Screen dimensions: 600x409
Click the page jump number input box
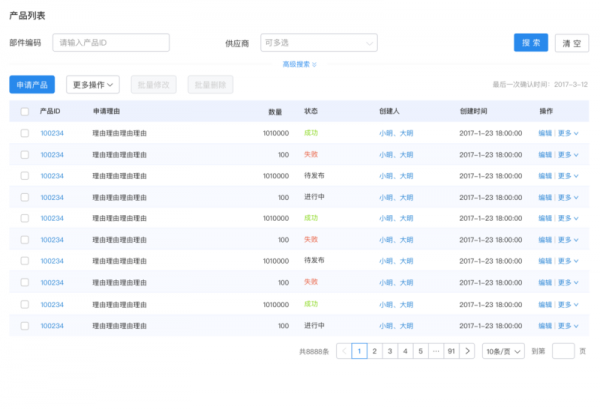point(563,351)
